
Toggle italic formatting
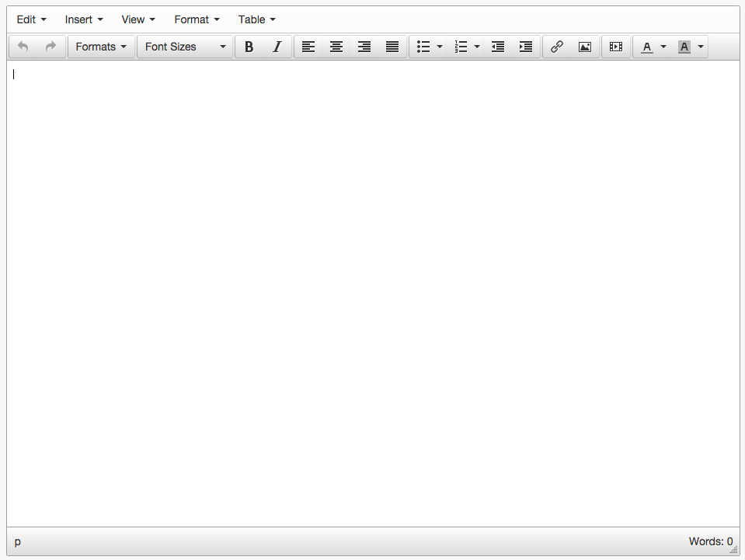tap(277, 47)
